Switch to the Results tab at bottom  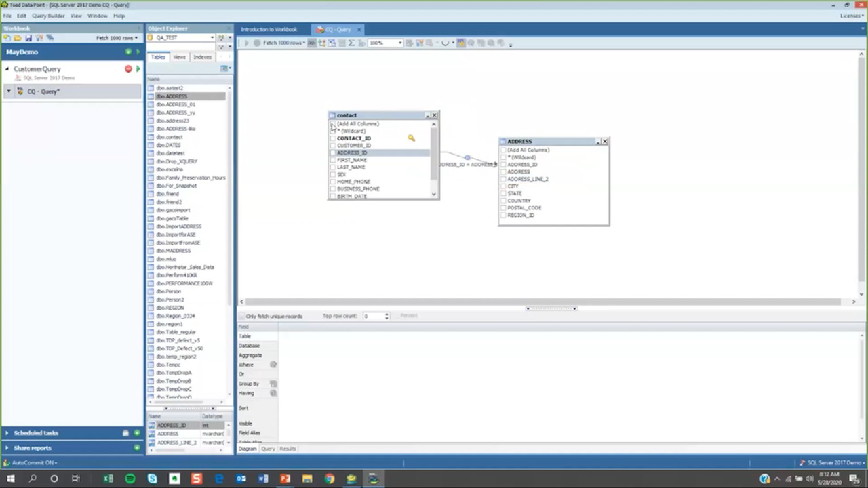pyautogui.click(x=288, y=449)
